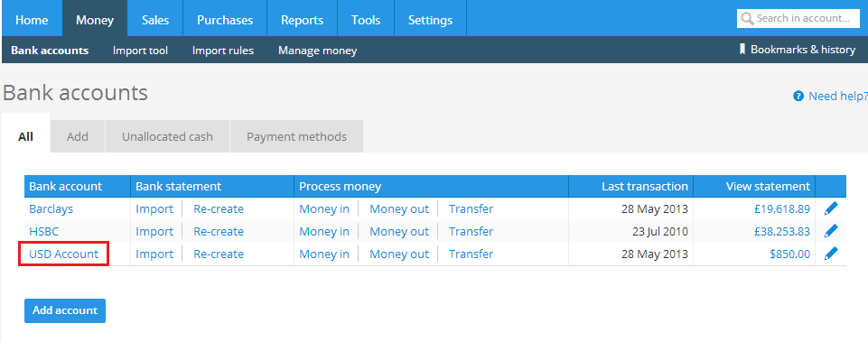Image resolution: width=868 pixels, height=342 pixels.
Task: Click the 23 Jul 2010 date
Action: (660, 231)
